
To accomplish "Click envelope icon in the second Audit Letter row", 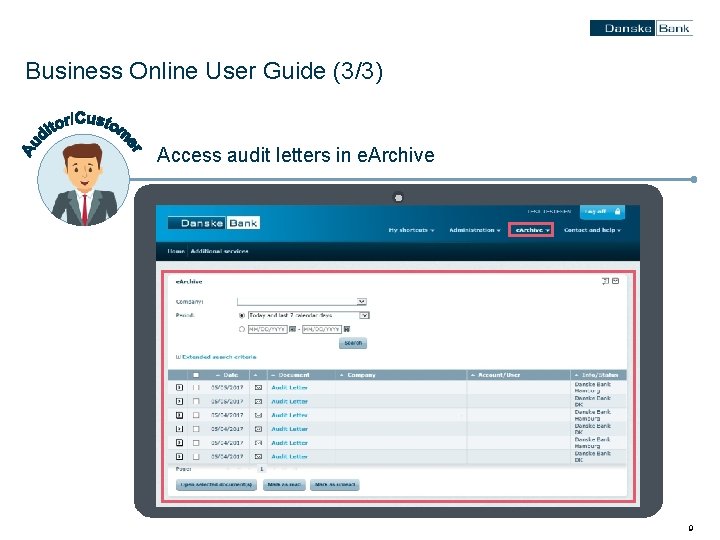I will pos(259,401).
